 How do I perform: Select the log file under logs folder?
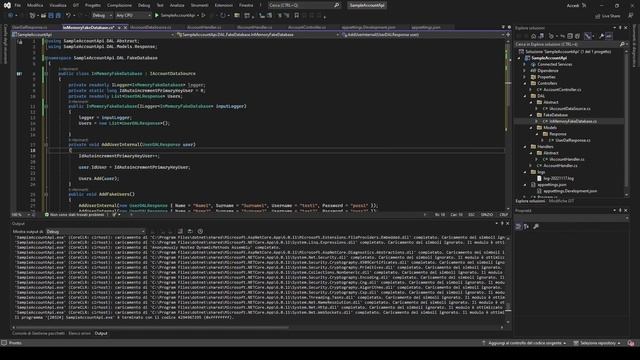point(558,178)
